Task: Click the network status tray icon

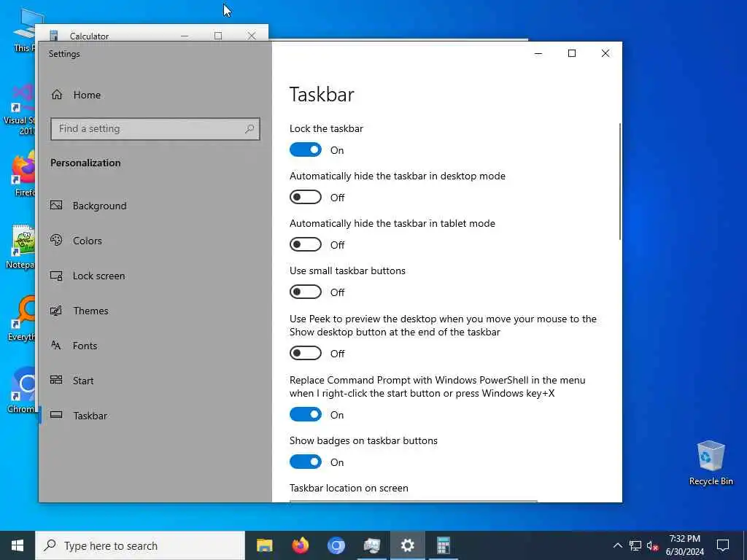Action: tap(635, 545)
